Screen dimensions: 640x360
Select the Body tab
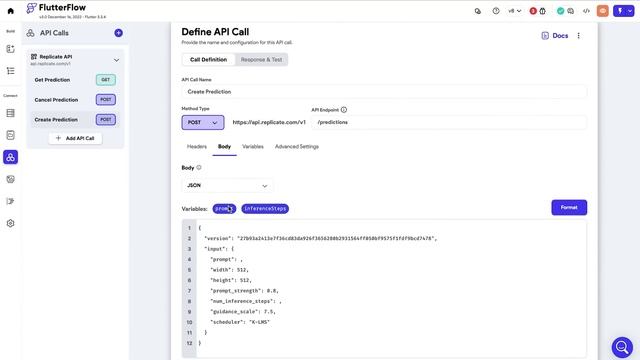[224, 147]
